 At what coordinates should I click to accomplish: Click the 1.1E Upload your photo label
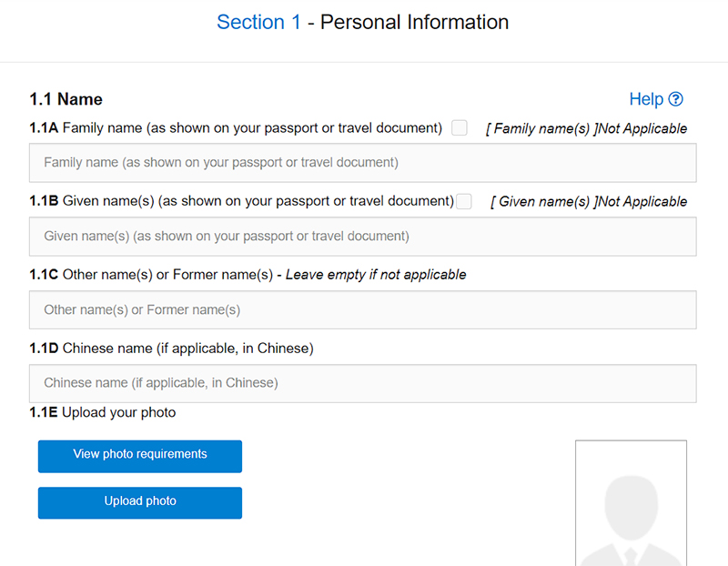[103, 413]
